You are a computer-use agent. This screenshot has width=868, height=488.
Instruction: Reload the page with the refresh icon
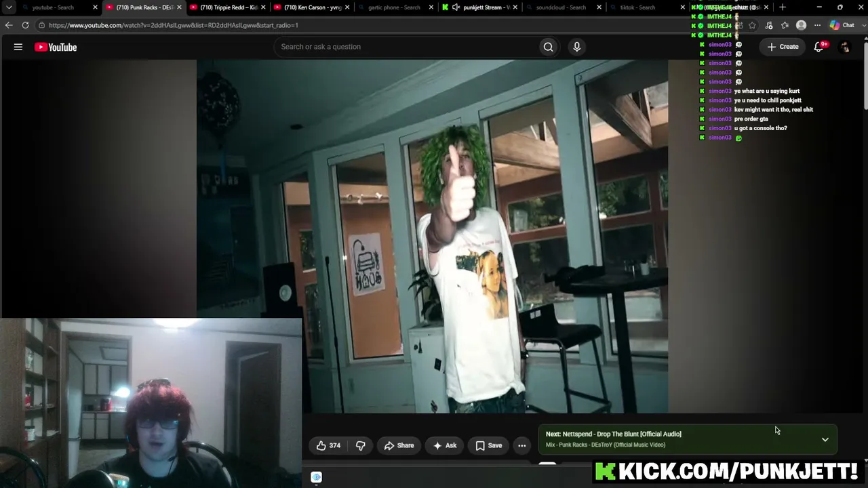[x=25, y=25]
